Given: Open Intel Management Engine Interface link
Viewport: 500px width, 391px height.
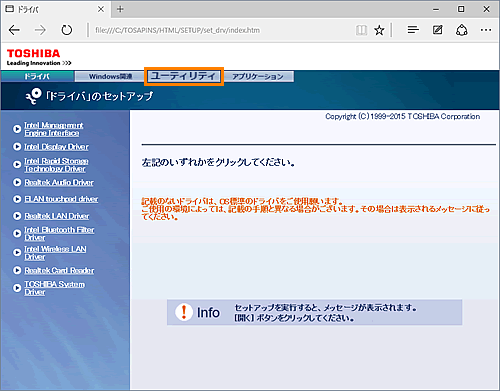Looking at the screenshot, I should pyautogui.click(x=54, y=129).
